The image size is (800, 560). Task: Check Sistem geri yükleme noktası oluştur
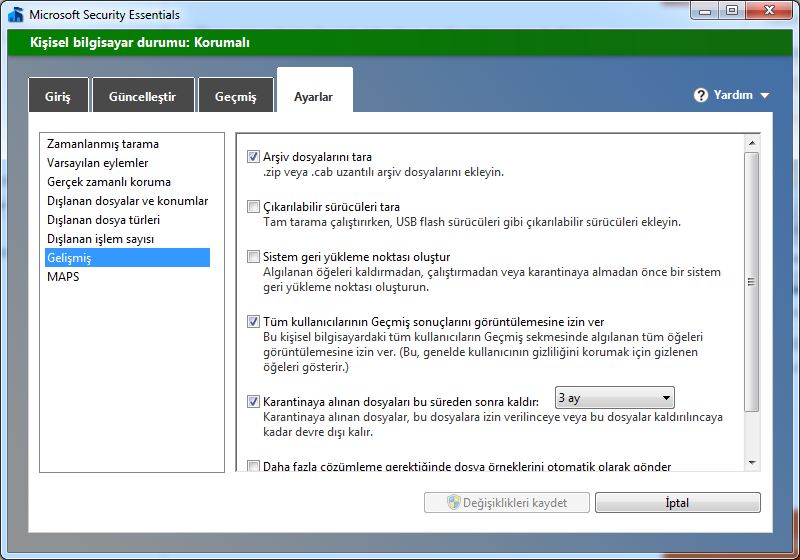point(253,257)
